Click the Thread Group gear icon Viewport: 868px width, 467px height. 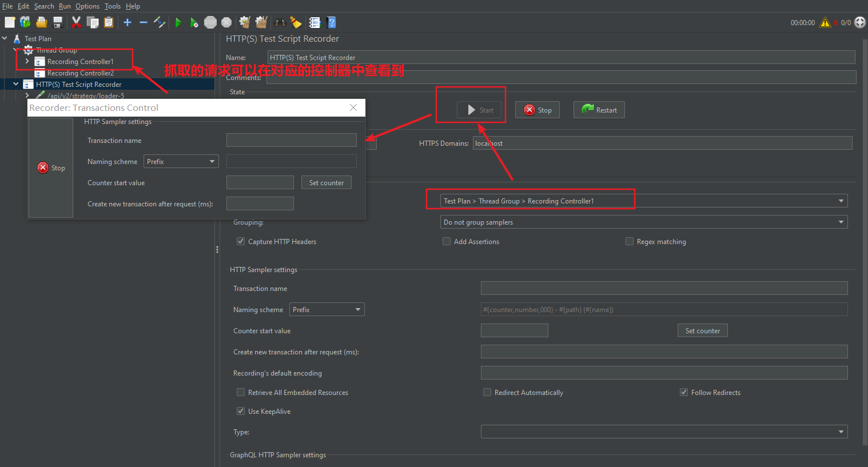click(x=28, y=50)
